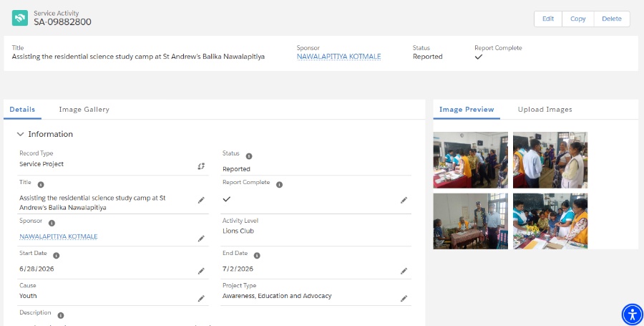Click the Start Date value 6/28/2026
644x326 pixels.
click(x=36, y=269)
